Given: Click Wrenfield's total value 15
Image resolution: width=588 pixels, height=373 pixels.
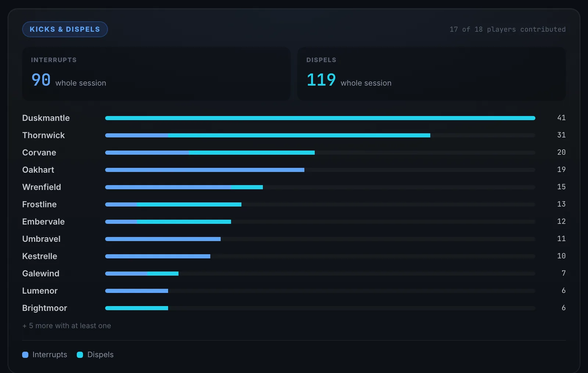Looking at the screenshot, I should tap(561, 187).
